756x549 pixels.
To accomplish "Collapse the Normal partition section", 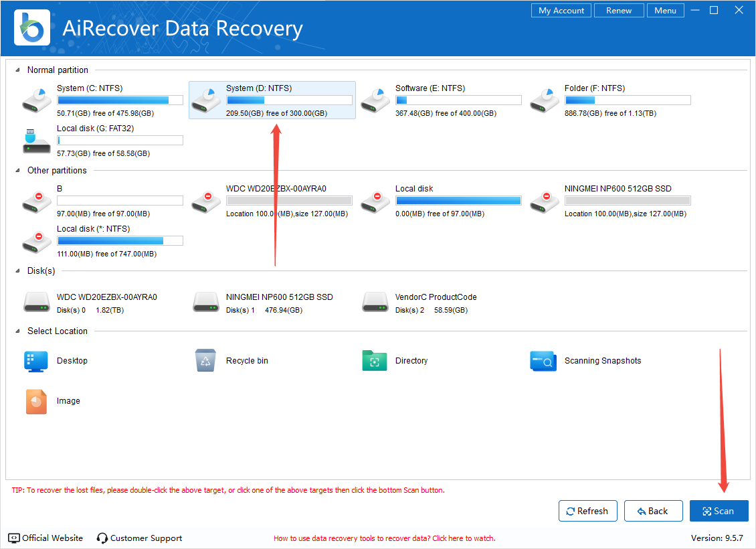I will tap(17, 70).
